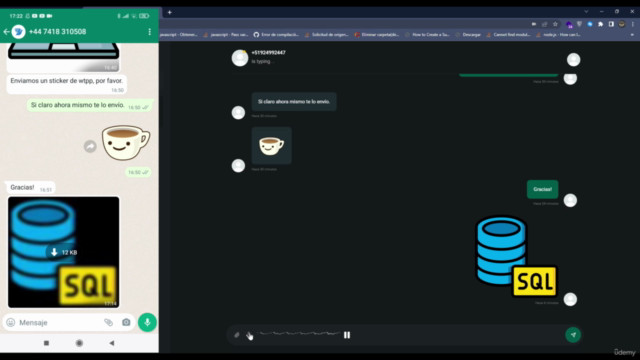Open camera from phone message bar
The width and height of the screenshot is (640, 360).
pyautogui.click(x=126, y=322)
